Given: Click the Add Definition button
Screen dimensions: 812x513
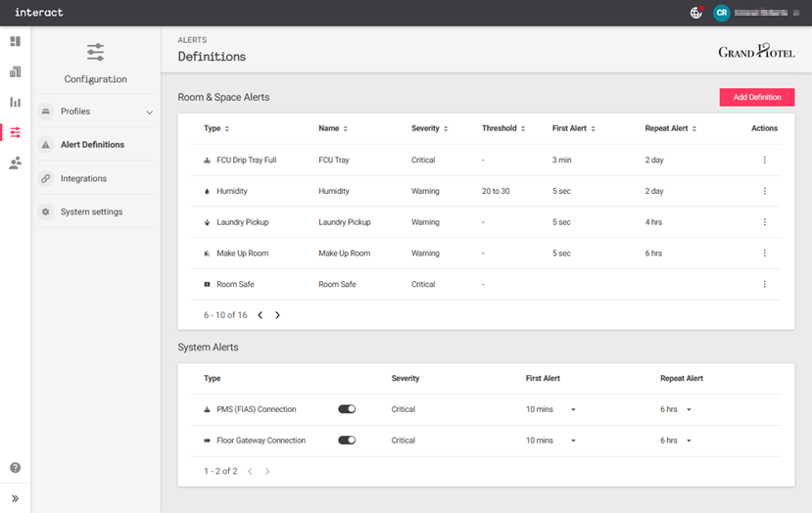Looking at the screenshot, I should (x=756, y=97).
